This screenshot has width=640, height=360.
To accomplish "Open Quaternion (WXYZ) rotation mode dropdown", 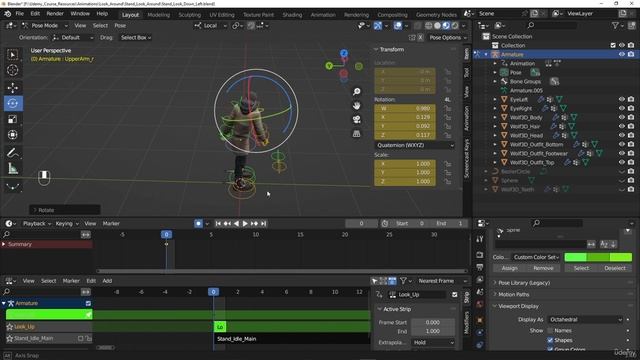I will 415,145.
